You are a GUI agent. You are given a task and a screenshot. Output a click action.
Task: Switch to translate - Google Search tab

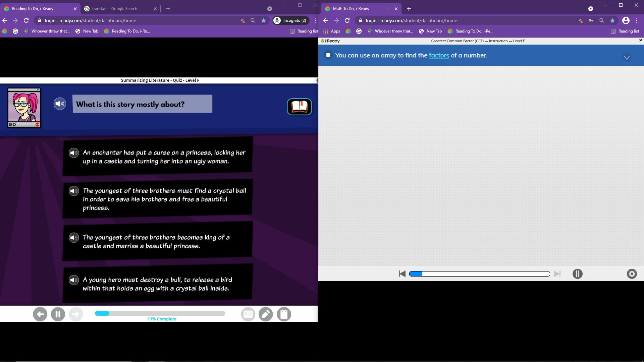point(115,9)
